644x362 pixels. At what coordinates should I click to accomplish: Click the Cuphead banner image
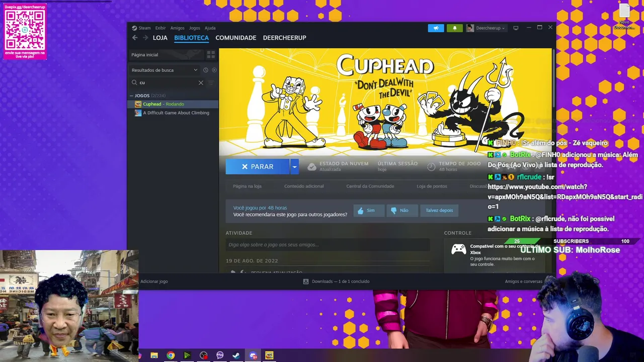click(x=385, y=102)
